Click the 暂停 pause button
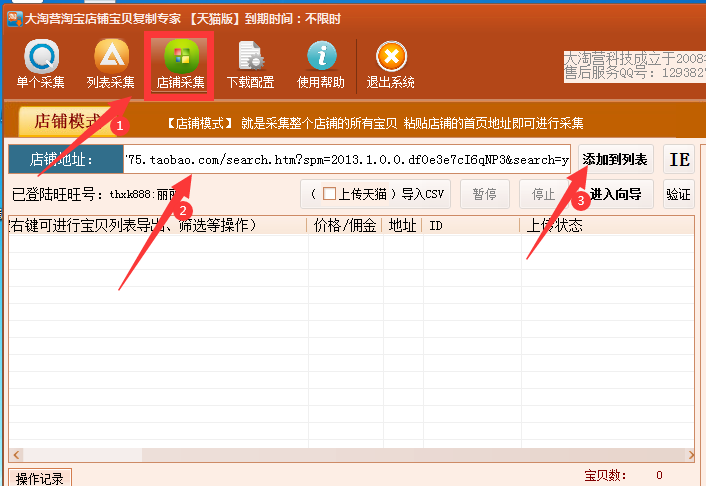Viewport: 706px width, 486px height. pyautogui.click(x=484, y=194)
